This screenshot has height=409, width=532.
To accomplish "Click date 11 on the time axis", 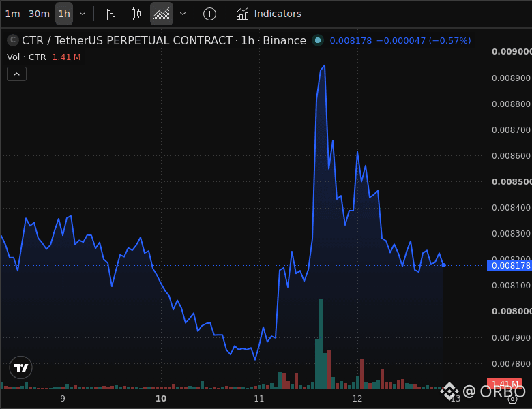I will (259, 399).
